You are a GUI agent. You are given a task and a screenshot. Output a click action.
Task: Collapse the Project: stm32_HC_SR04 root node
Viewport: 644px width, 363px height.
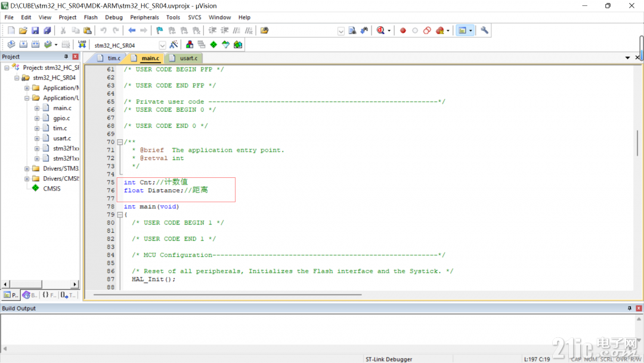coord(7,67)
